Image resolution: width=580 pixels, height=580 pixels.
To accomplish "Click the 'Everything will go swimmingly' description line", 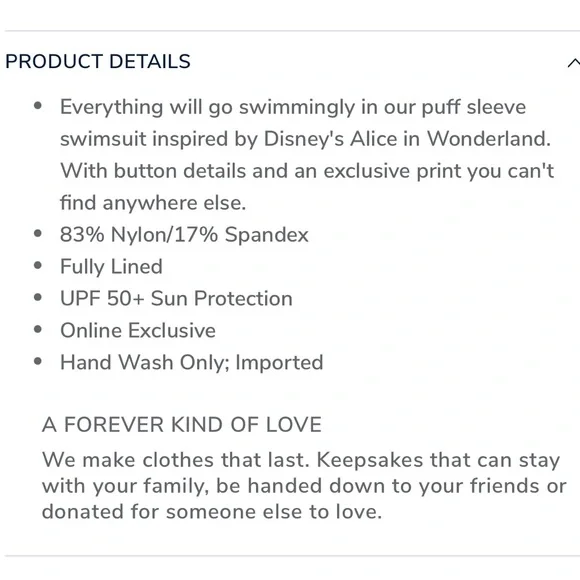I will 293,107.
